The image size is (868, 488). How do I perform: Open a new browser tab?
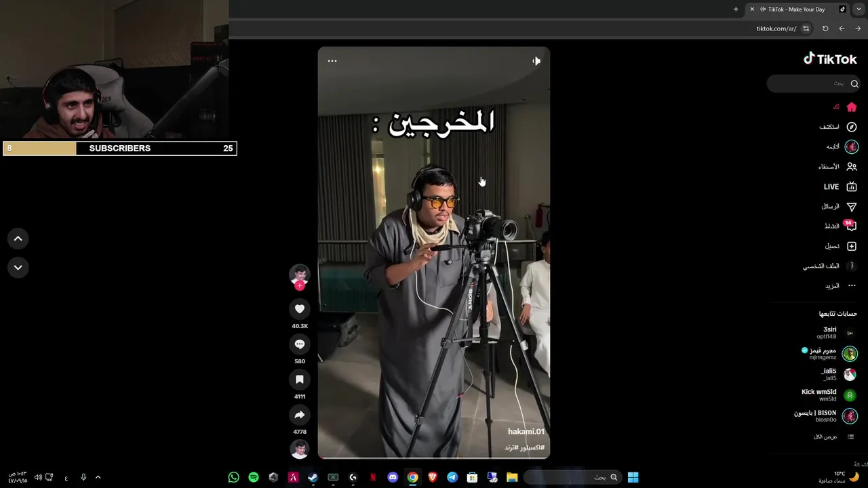(x=736, y=9)
